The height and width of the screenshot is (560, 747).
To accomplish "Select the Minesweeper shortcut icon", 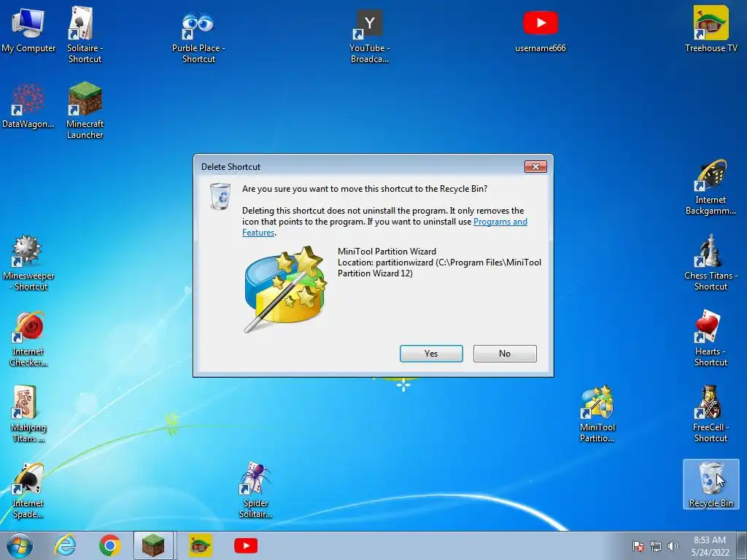I will [x=28, y=262].
